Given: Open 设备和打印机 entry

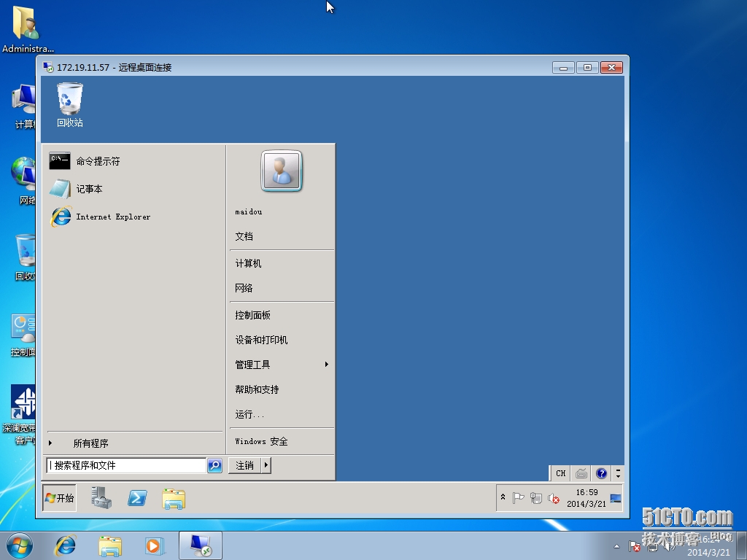Looking at the screenshot, I should pos(261,340).
